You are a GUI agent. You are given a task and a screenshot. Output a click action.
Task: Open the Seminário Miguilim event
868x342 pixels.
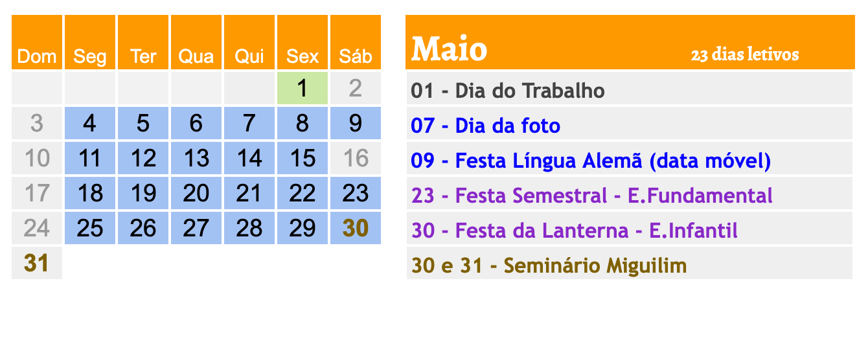coord(549,266)
